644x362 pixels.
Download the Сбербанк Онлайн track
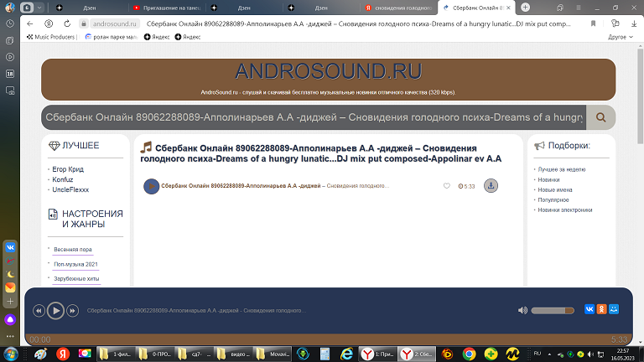click(x=491, y=185)
